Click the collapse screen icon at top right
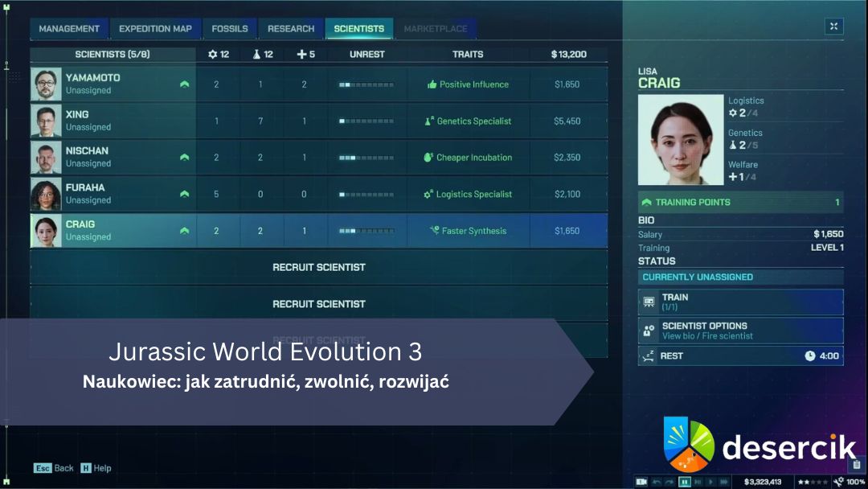Screen dimensions: 868x489 pos(833,27)
